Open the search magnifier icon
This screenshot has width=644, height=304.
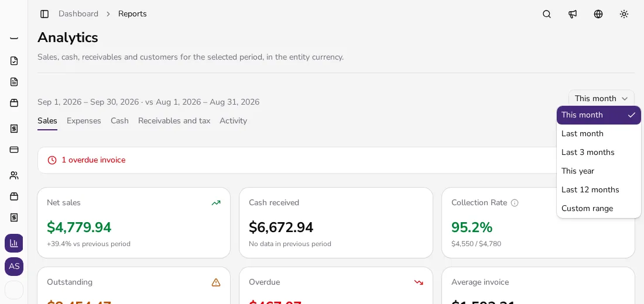(547, 14)
